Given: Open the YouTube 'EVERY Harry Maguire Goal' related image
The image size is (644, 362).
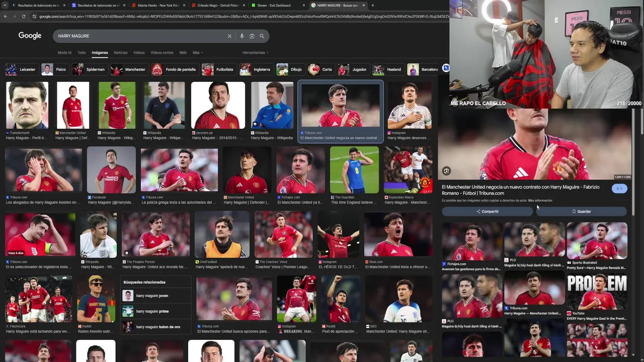Looking at the screenshot, I should coord(597,292).
